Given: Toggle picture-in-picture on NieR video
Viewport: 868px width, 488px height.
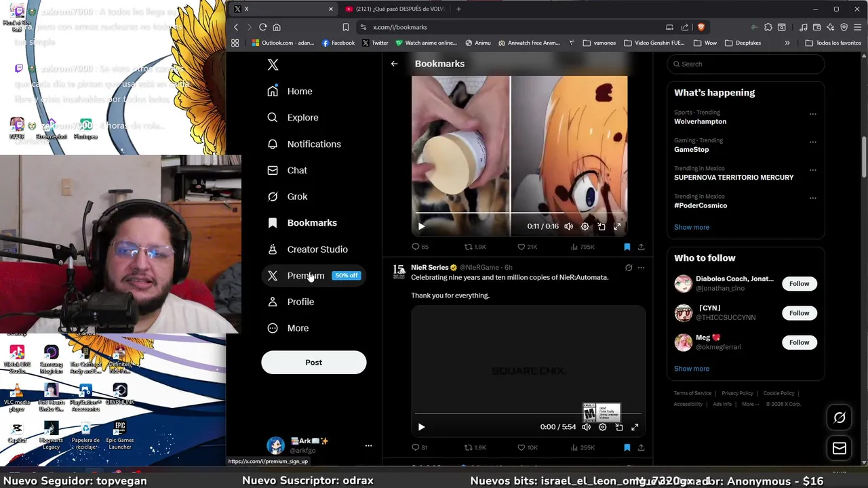Looking at the screenshot, I should (x=618, y=427).
